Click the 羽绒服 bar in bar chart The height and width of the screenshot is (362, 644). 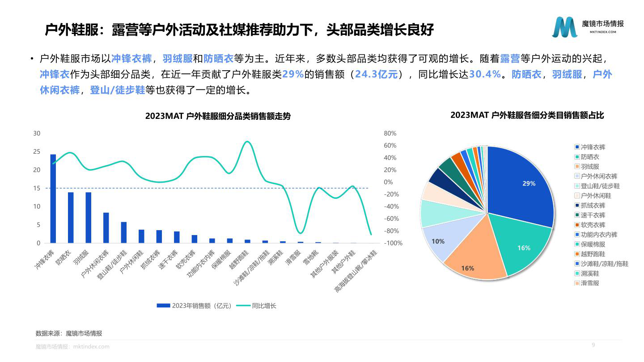[88, 218]
